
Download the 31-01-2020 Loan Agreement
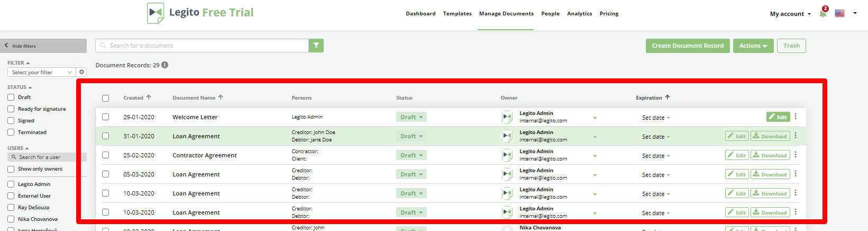pos(770,136)
